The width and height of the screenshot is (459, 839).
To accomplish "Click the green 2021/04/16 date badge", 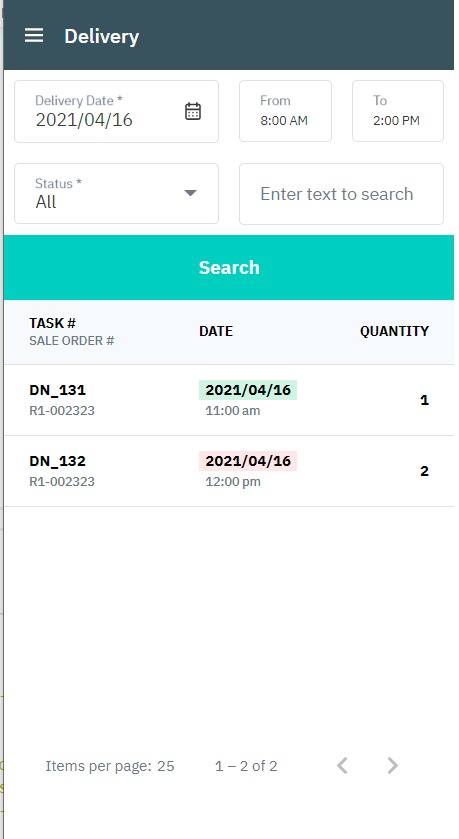I will 248,390.
